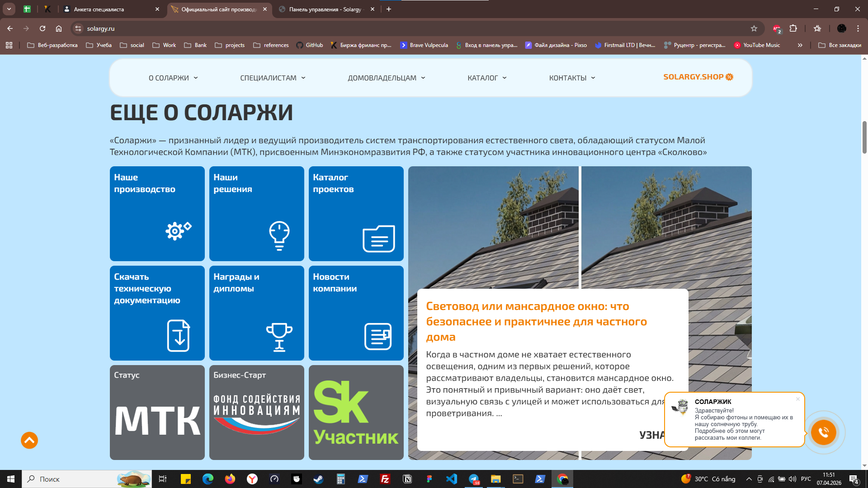Open the apps grid in bookmarks bar
The width and height of the screenshot is (868, 488).
pos(9,45)
